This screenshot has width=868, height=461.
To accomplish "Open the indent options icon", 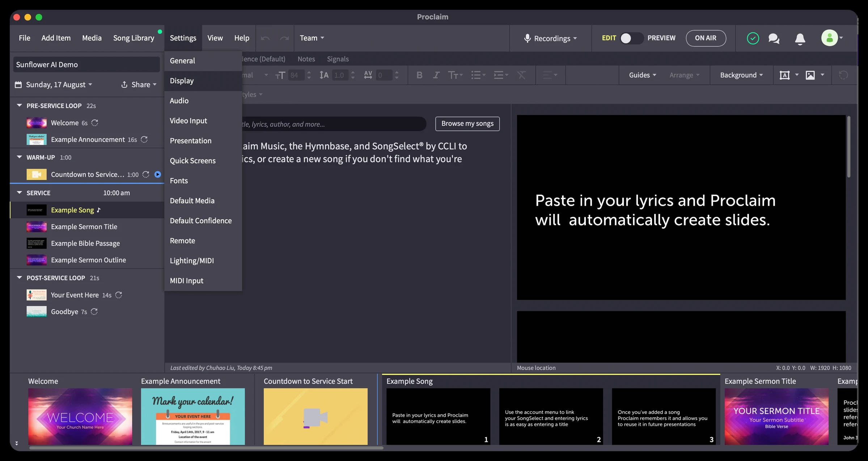I will pos(501,75).
